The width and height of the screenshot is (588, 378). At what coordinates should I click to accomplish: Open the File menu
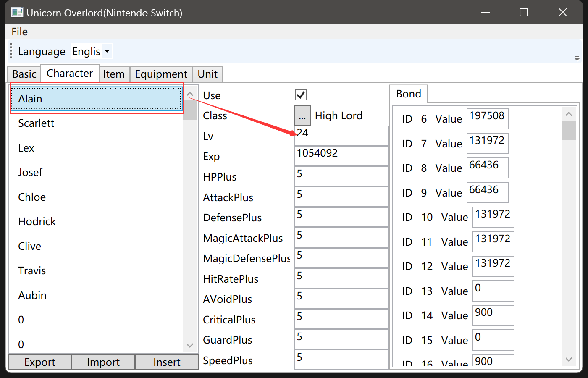20,31
